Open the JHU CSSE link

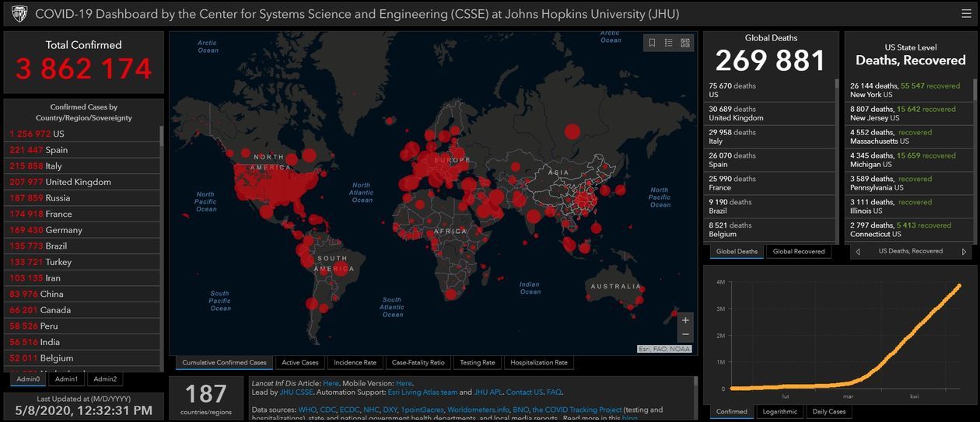pyautogui.click(x=294, y=392)
